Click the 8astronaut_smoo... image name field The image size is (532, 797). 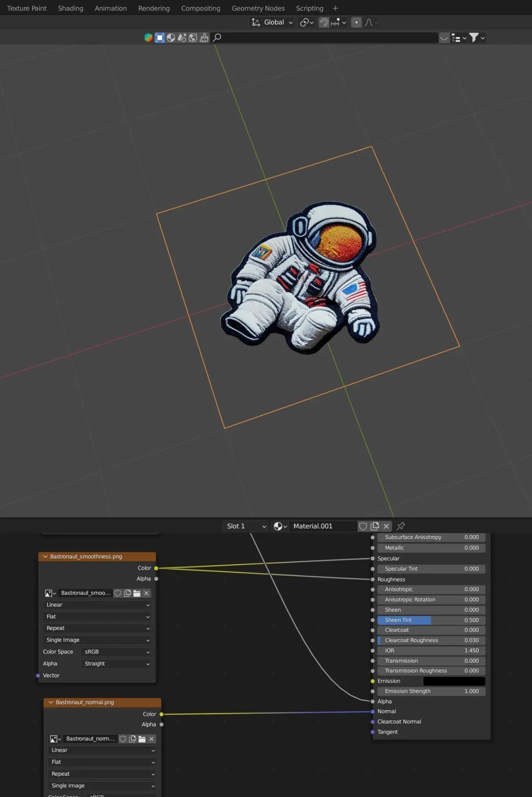86,593
